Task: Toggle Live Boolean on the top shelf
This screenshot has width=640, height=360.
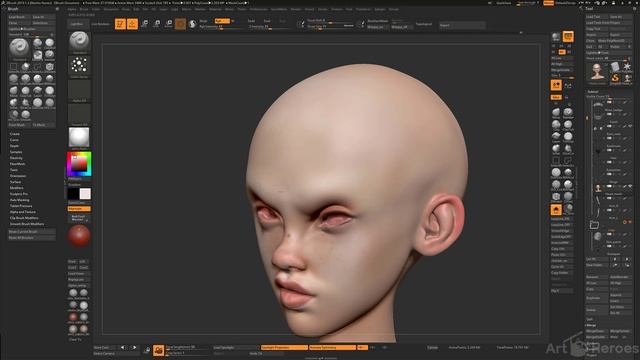Action: (x=100, y=24)
